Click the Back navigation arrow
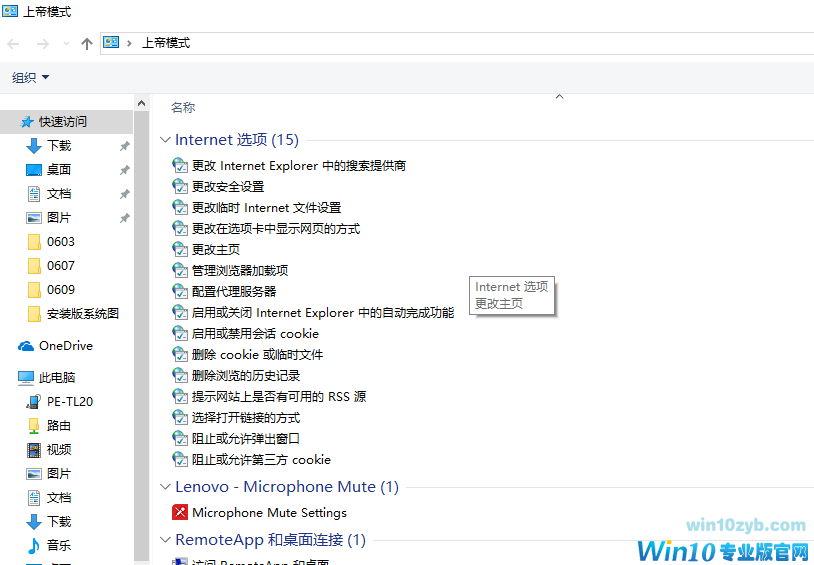Viewport: 814px width, 565px height. click(13, 44)
